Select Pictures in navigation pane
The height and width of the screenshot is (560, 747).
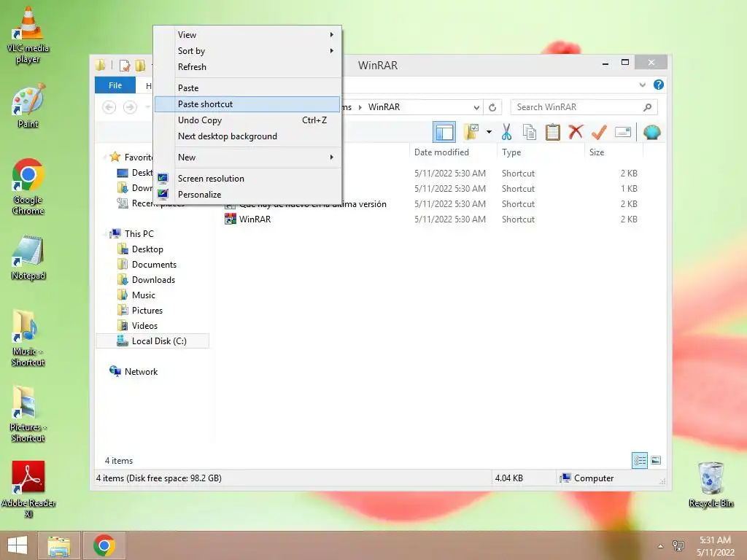147,311
